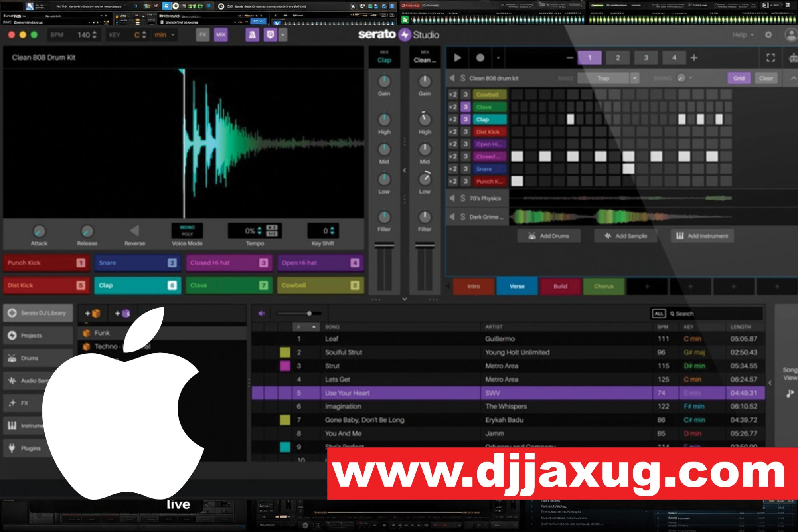This screenshot has height=532, width=798.
Task: Click Add crate icon in library
Action: point(93,314)
